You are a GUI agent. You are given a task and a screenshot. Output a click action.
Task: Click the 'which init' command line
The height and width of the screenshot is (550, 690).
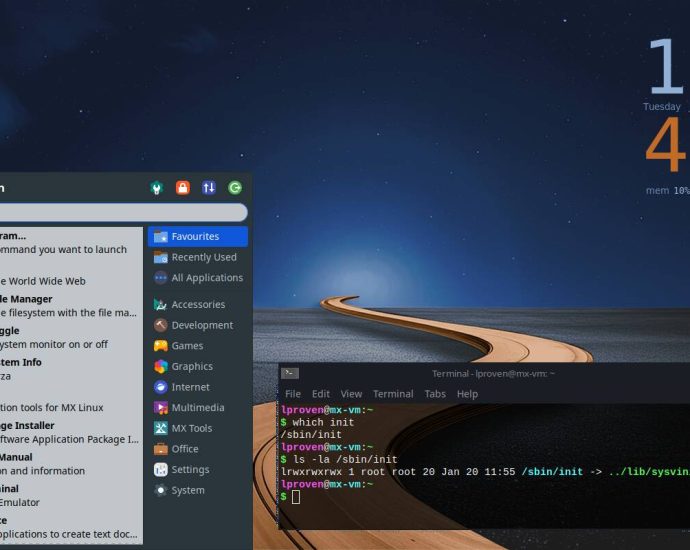tap(317, 422)
